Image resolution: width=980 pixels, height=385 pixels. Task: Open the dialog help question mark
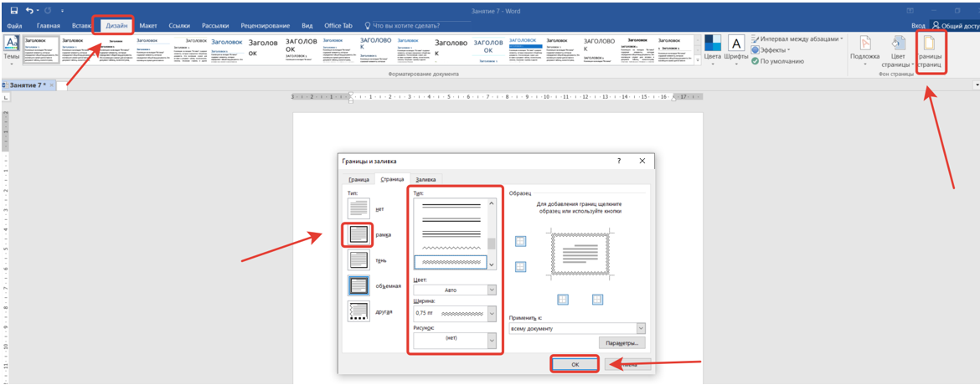click(619, 161)
